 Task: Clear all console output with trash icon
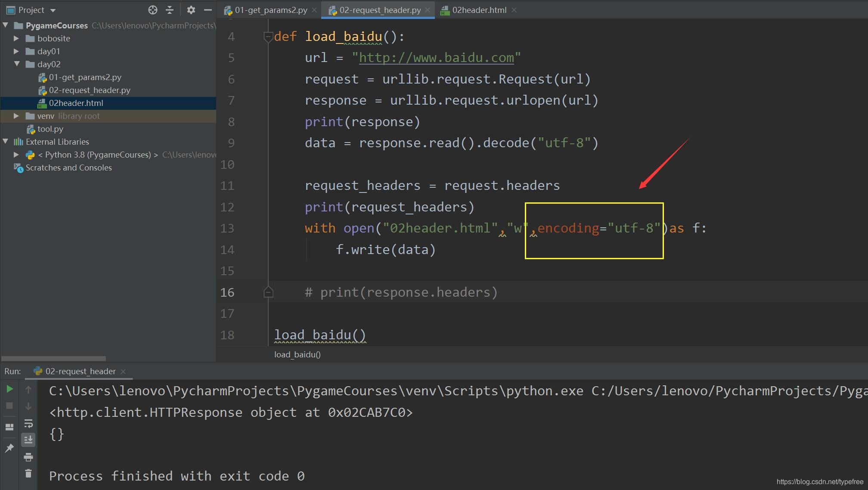[28, 473]
